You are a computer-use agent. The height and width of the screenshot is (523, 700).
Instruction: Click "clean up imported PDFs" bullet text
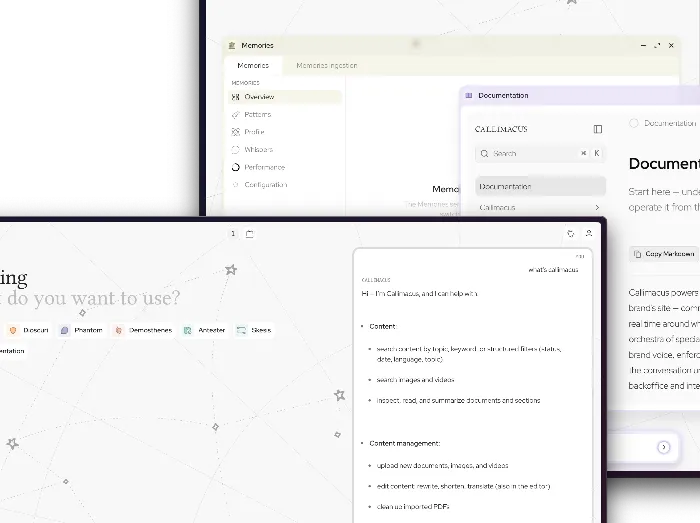413,506
